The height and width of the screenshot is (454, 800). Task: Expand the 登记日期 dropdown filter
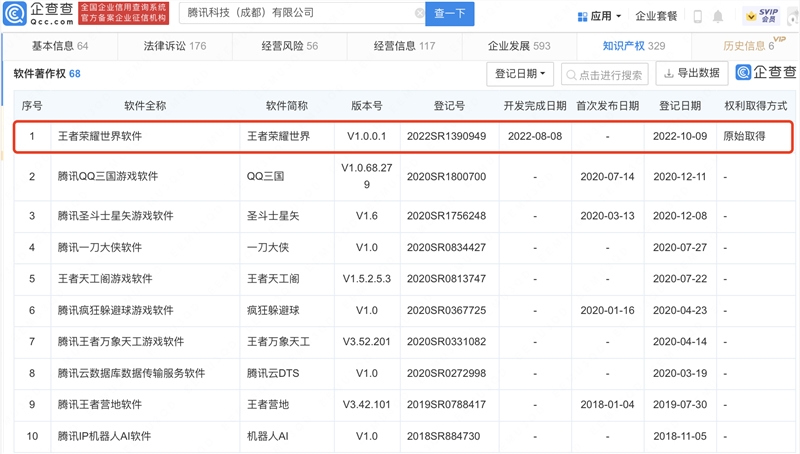(x=519, y=73)
